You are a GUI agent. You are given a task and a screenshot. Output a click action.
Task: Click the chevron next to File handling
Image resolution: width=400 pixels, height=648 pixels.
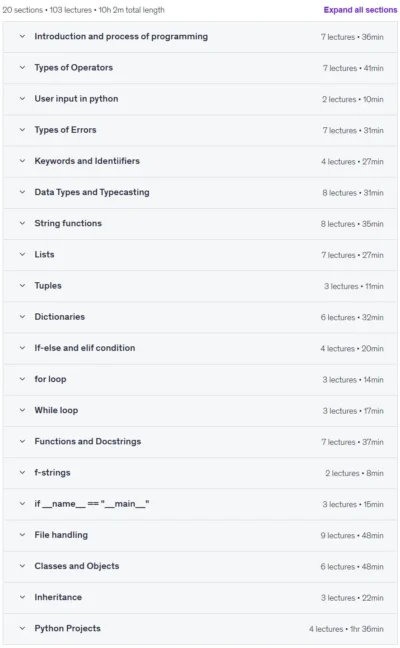pos(22,535)
